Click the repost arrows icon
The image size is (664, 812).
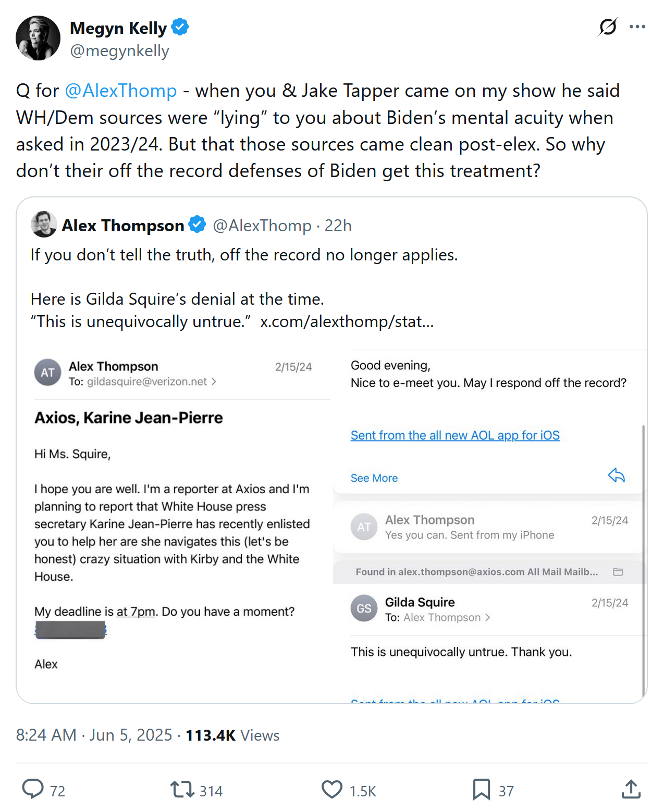coord(182,790)
